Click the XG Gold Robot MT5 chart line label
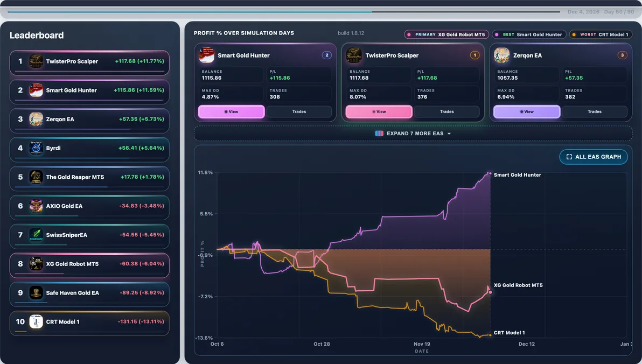 [518, 285]
